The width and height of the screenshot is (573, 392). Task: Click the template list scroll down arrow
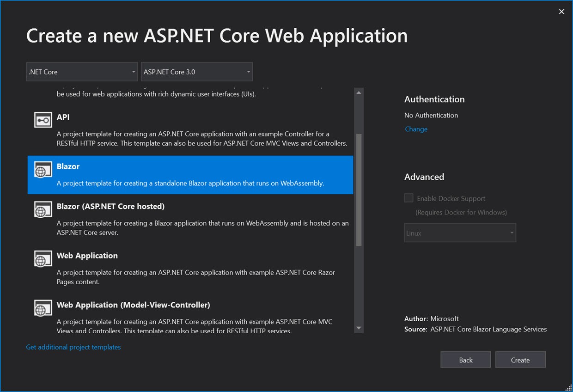click(x=359, y=328)
